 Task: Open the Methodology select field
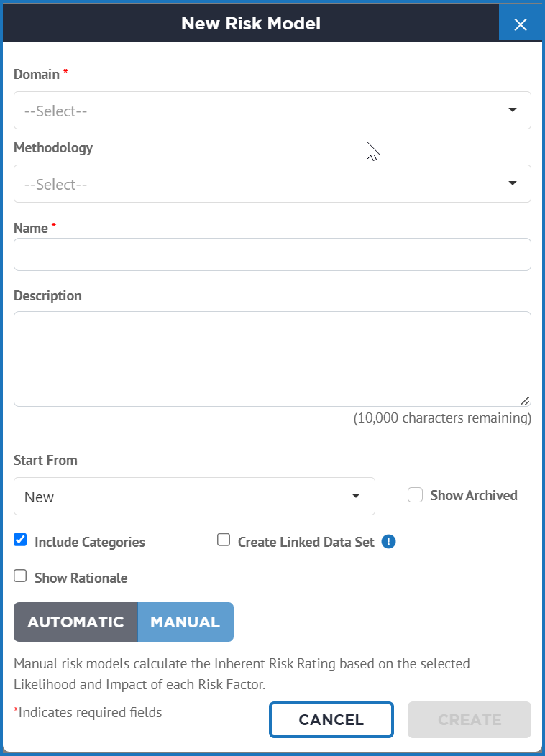[272, 184]
